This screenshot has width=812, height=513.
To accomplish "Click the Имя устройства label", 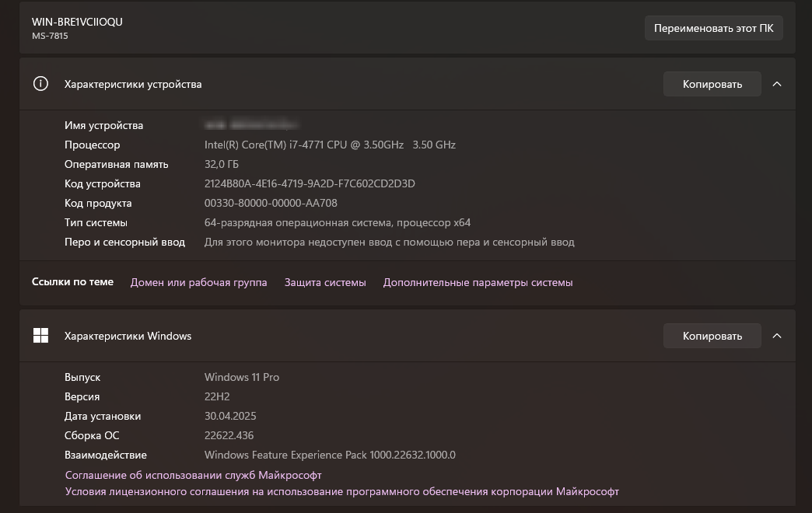I will tap(103, 125).
